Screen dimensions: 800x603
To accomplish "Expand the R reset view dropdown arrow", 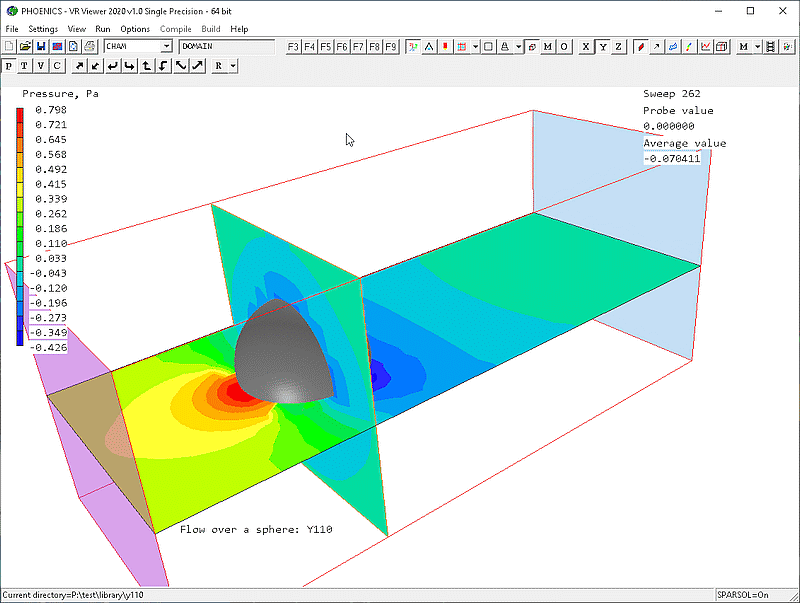I will click(x=233, y=66).
